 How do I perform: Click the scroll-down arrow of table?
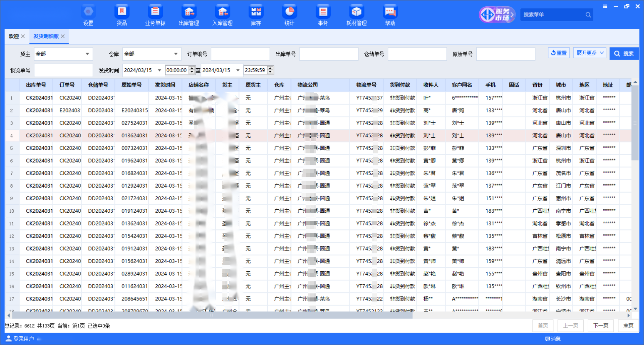point(635,308)
